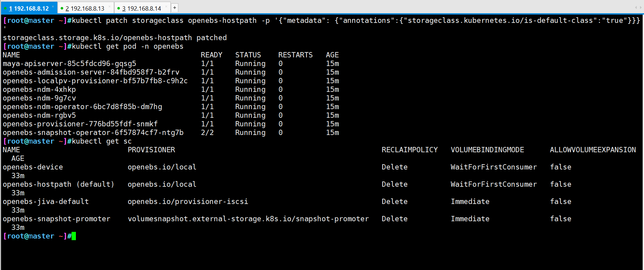
Task: Click the ALLOWVOLUMEEXPANSION column header
Action: click(593, 150)
